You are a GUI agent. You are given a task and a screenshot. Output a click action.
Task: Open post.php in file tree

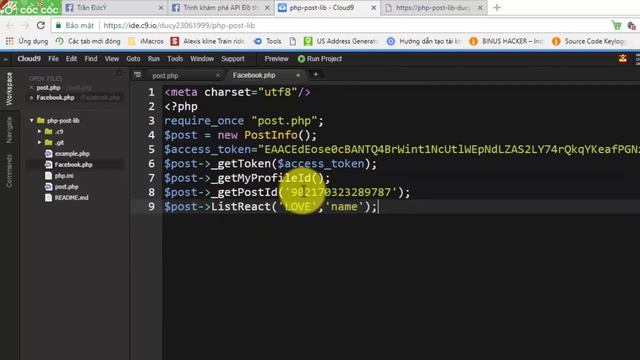click(x=66, y=187)
